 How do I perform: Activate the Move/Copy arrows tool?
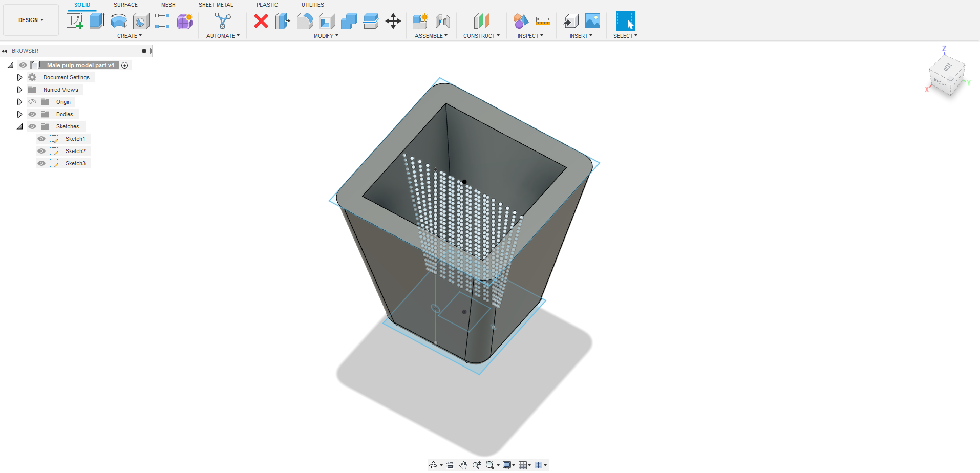(393, 21)
